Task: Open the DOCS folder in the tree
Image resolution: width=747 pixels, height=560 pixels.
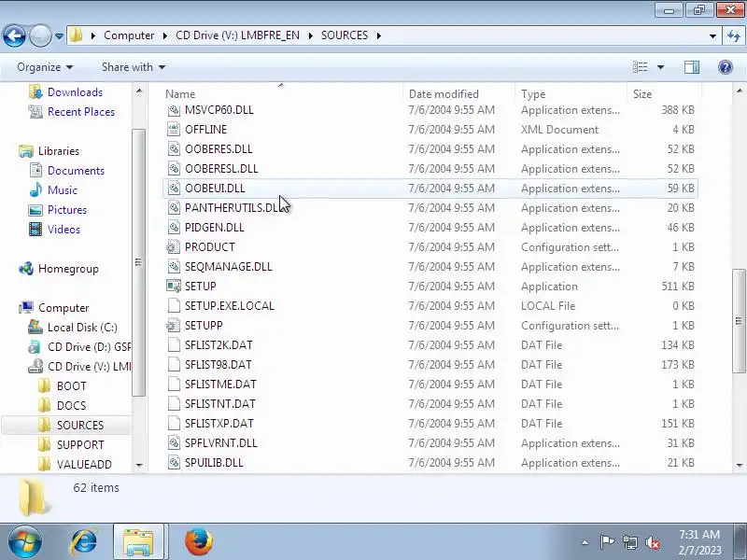Action: click(x=72, y=406)
